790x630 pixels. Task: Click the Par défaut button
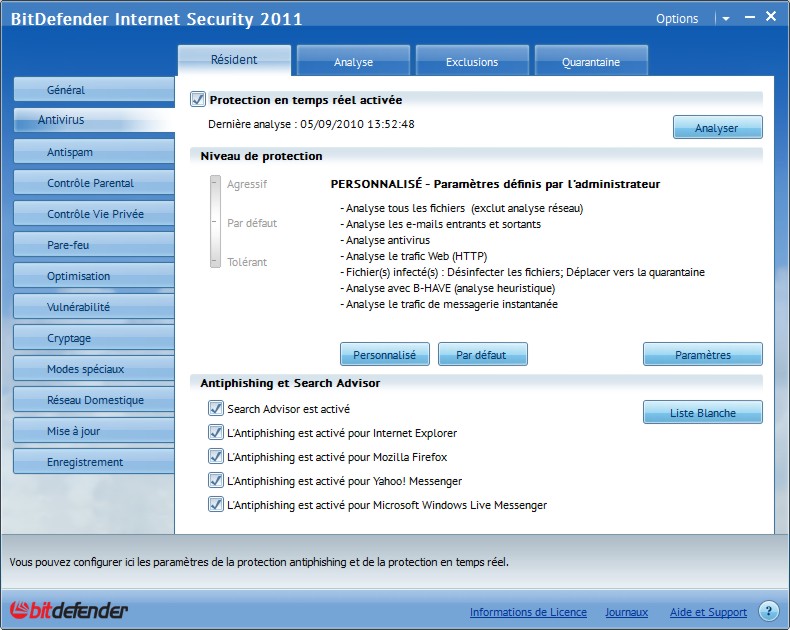point(483,354)
